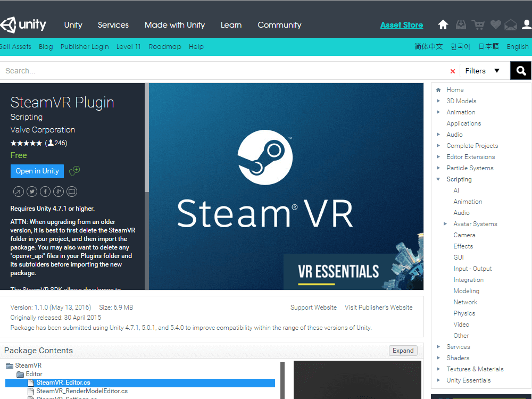This screenshot has height=399, width=532.
Task: Expand the 3D Models category
Action: [x=438, y=101]
